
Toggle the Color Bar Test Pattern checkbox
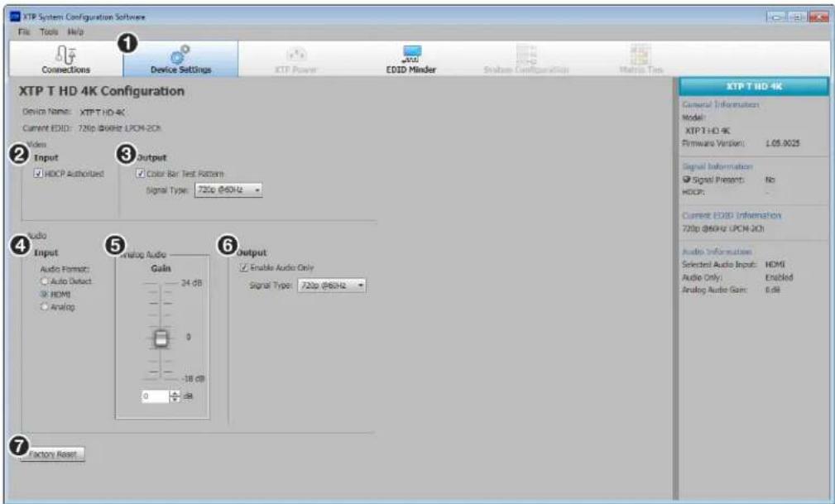click(x=141, y=174)
